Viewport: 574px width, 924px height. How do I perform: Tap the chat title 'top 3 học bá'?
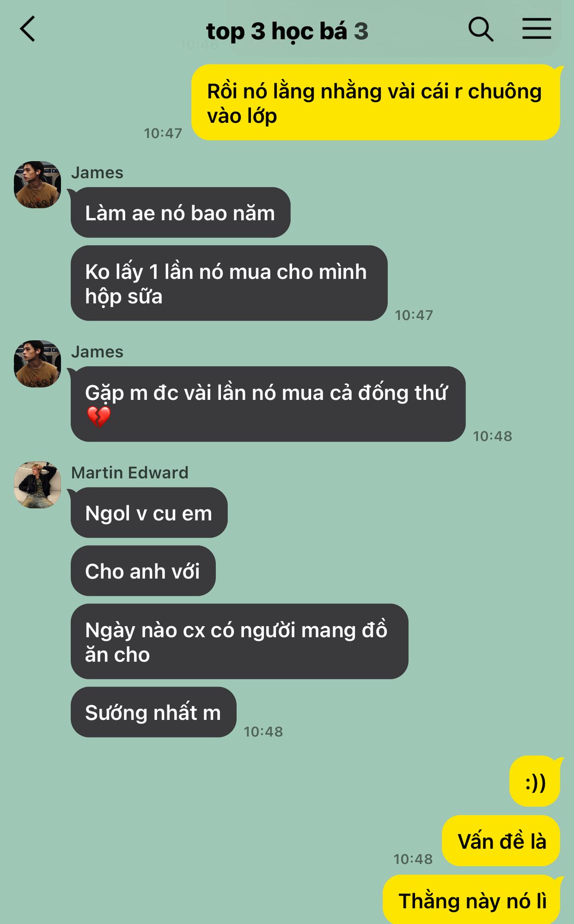click(276, 31)
